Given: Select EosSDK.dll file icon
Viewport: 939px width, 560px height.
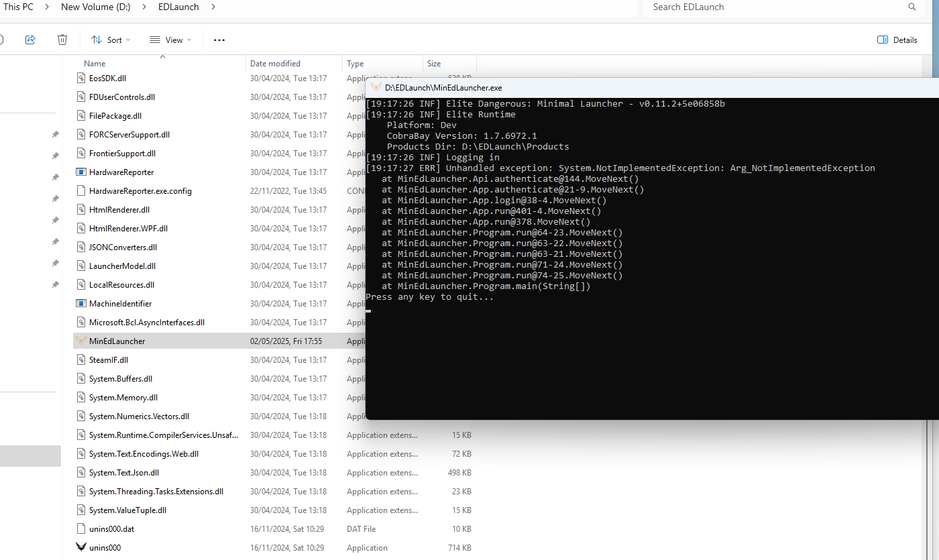Looking at the screenshot, I should pyautogui.click(x=81, y=78).
